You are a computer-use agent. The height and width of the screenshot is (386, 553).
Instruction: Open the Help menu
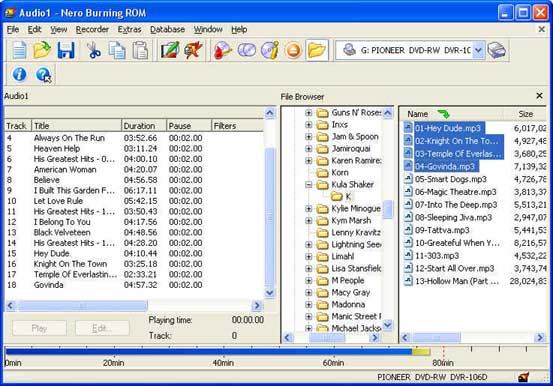(x=239, y=30)
